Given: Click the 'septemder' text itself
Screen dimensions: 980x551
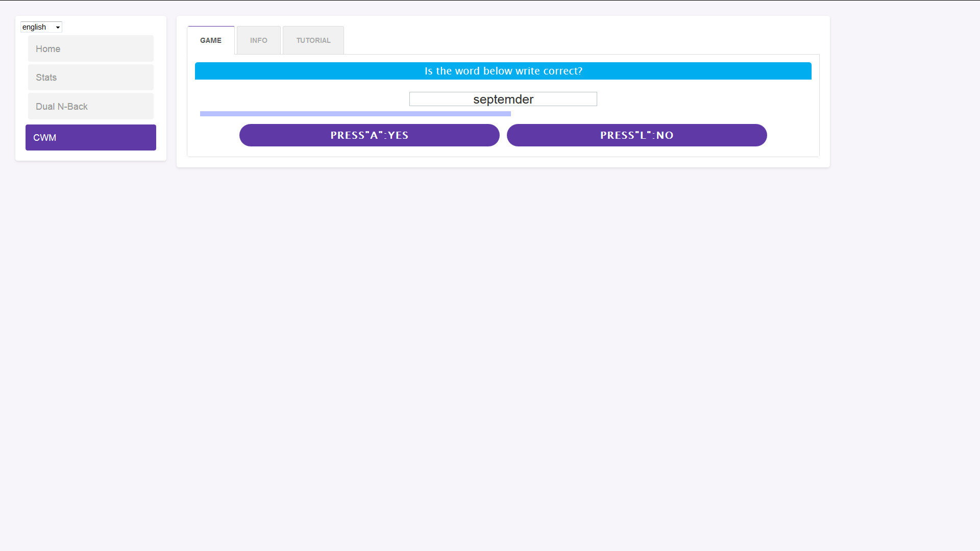Looking at the screenshot, I should click(503, 99).
